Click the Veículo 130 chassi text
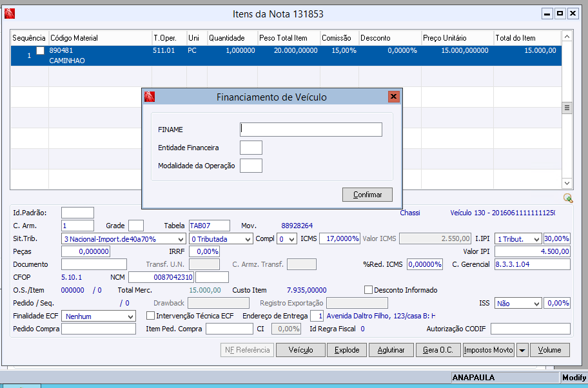The image size is (588, 388). [x=502, y=213]
